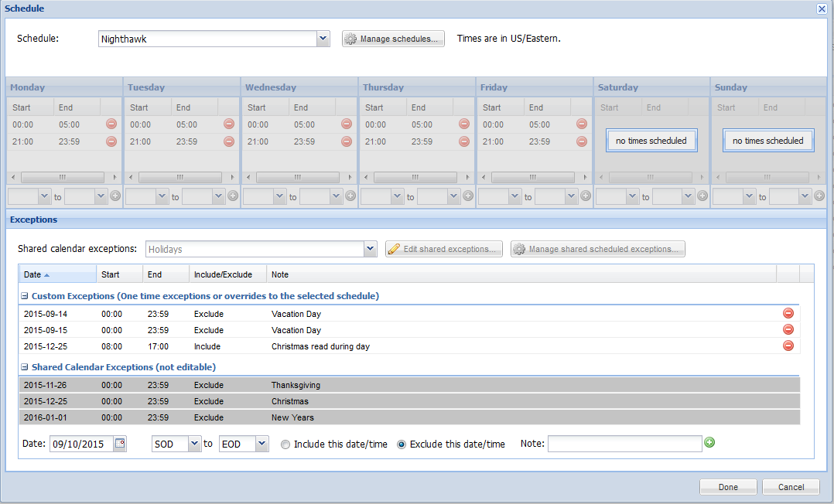The height and width of the screenshot is (504, 834).
Task: Click Edit shared exceptions button
Action: pos(443,249)
